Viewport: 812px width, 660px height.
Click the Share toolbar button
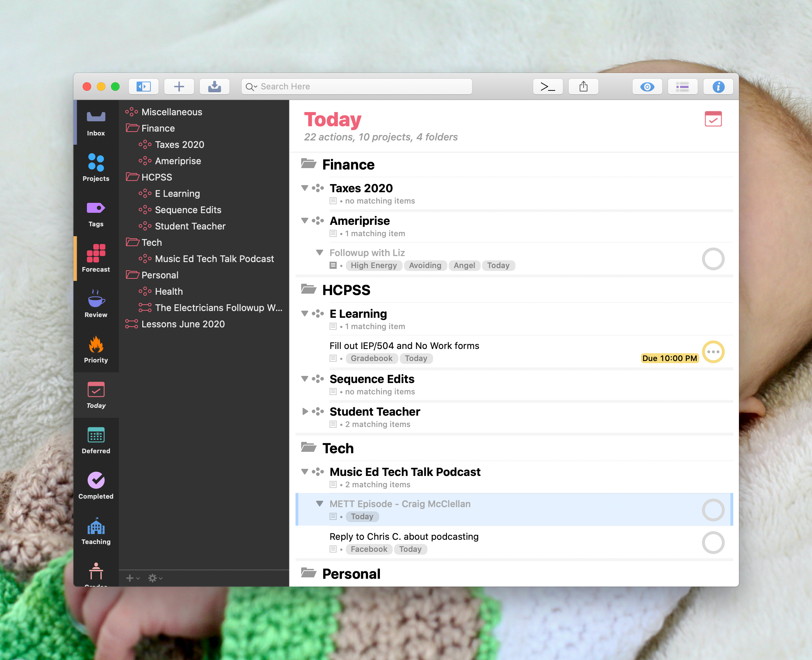[x=584, y=87]
